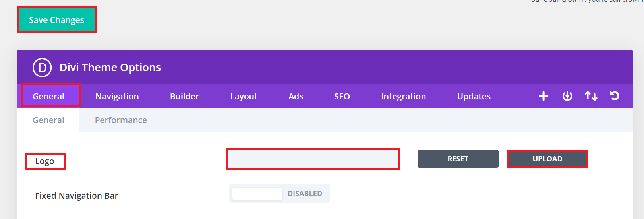The height and width of the screenshot is (219, 644).
Task: Click the power icon in the tab bar
Action: point(567,96)
